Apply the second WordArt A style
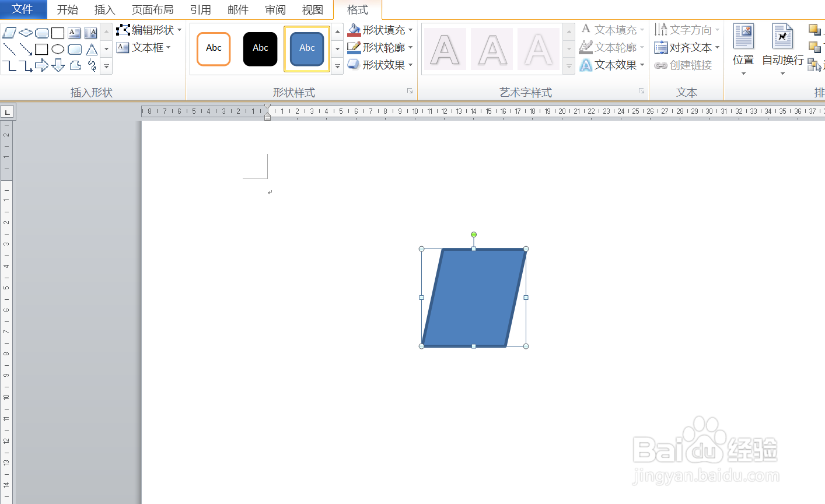The width and height of the screenshot is (825, 504). (492, 49)
